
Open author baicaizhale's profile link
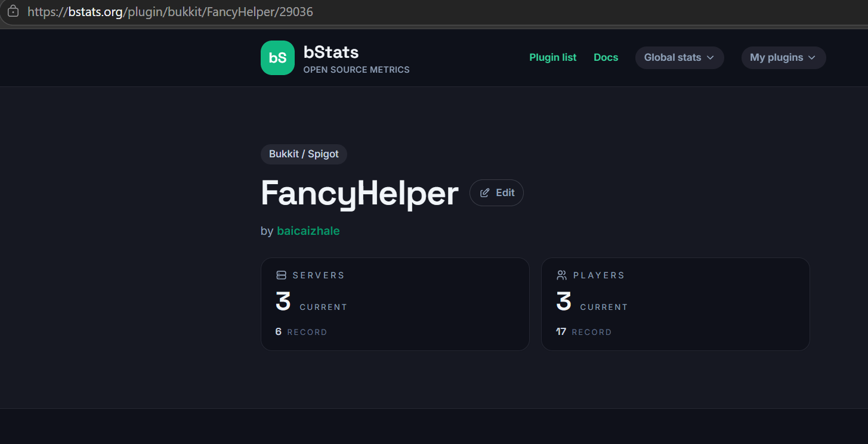click(x=308, y=231)
